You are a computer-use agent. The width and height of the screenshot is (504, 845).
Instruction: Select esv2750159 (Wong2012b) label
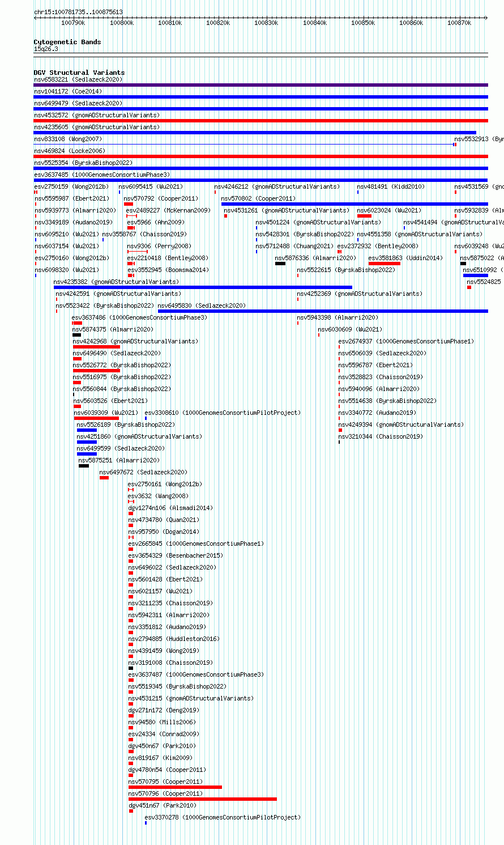pos(71,186)
